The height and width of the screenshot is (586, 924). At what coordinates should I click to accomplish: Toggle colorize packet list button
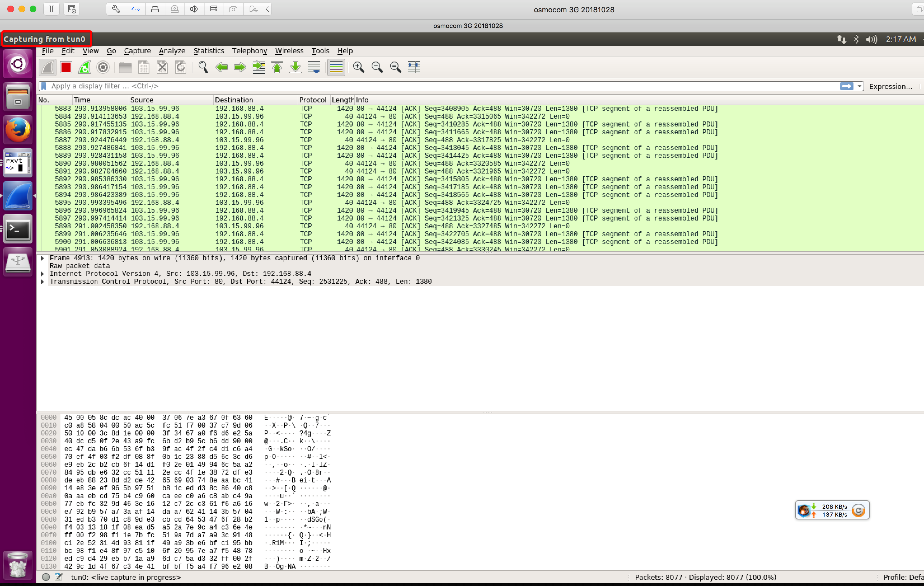tap(336, 67)
